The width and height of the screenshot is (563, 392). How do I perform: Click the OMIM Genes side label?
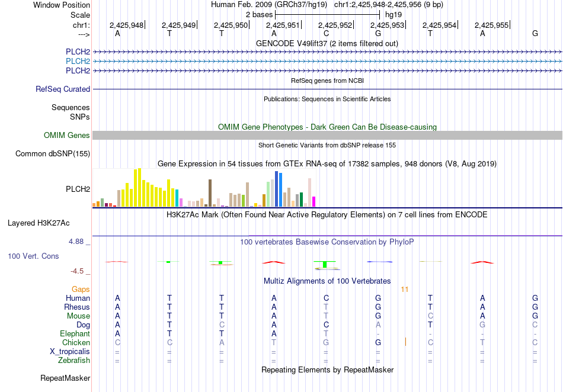coord(66,135)
